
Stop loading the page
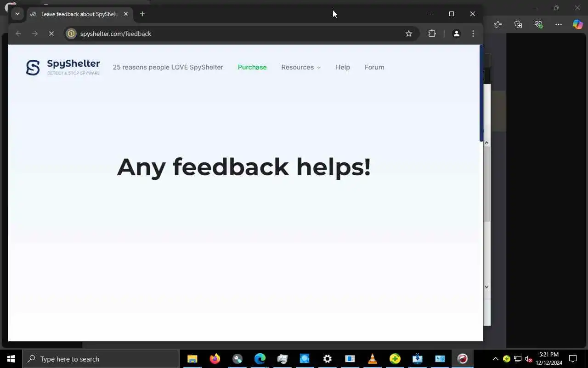coord(51,34)
